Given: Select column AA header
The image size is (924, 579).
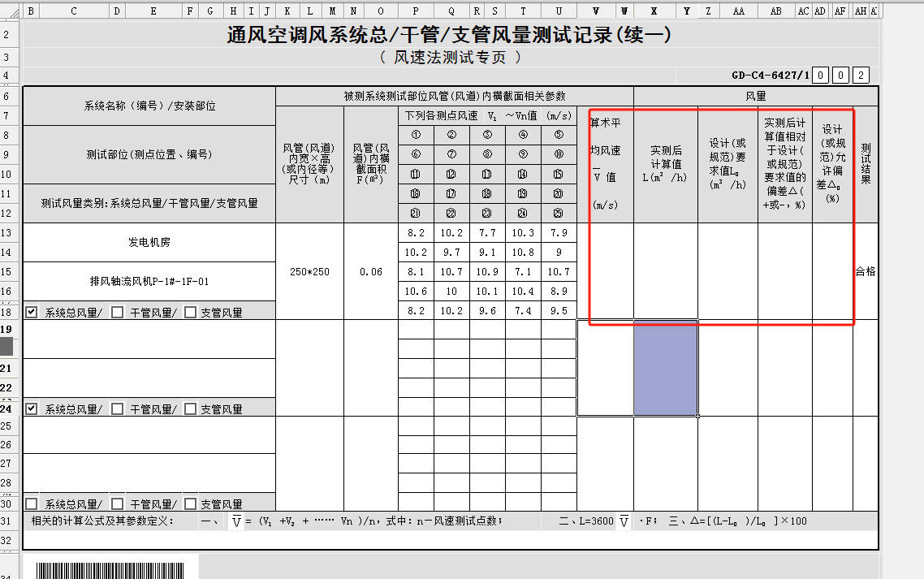Looking at the screenshot, I should click(x=738, y=11).
